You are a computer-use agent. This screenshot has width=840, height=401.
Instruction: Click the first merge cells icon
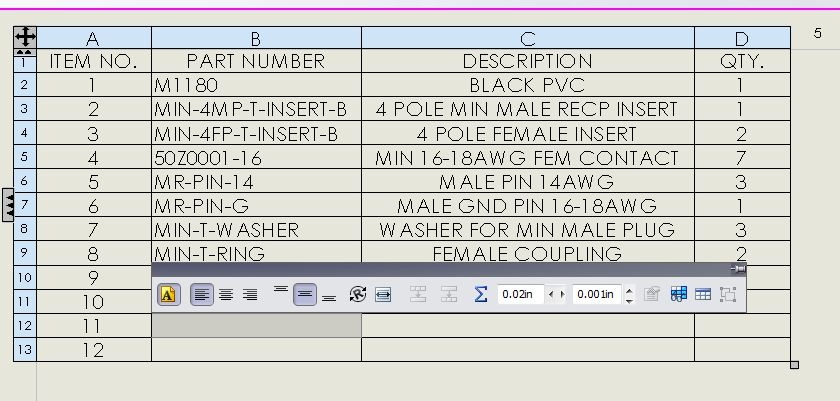coord(418,294)
